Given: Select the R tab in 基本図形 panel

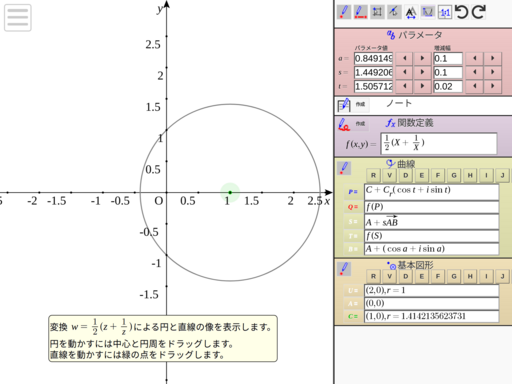Looking at the screenshot, I should pyautogui.click(x=373, y=276).
